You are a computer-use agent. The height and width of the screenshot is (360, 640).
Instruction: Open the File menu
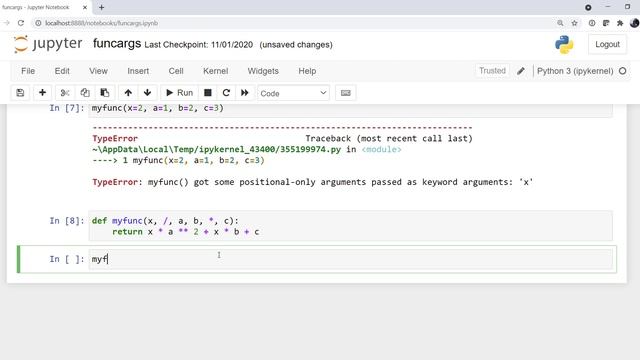(x=28, y=71)
